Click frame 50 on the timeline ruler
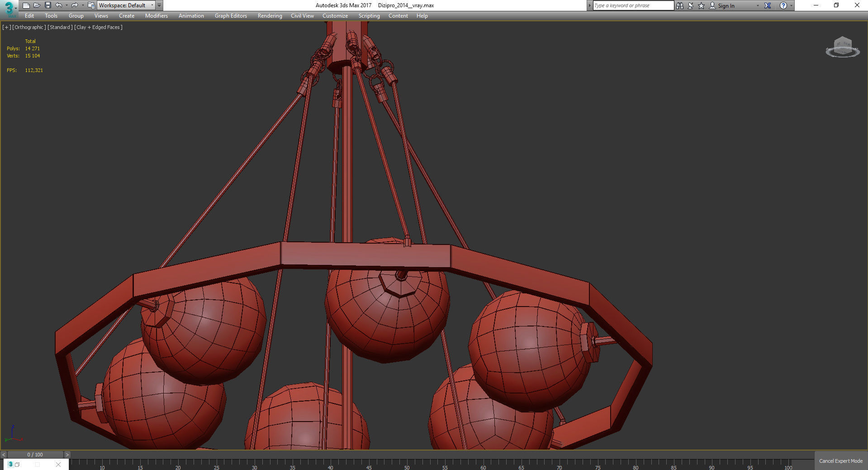The height and width of the screenshot is (470, 868). pos(407,467)
